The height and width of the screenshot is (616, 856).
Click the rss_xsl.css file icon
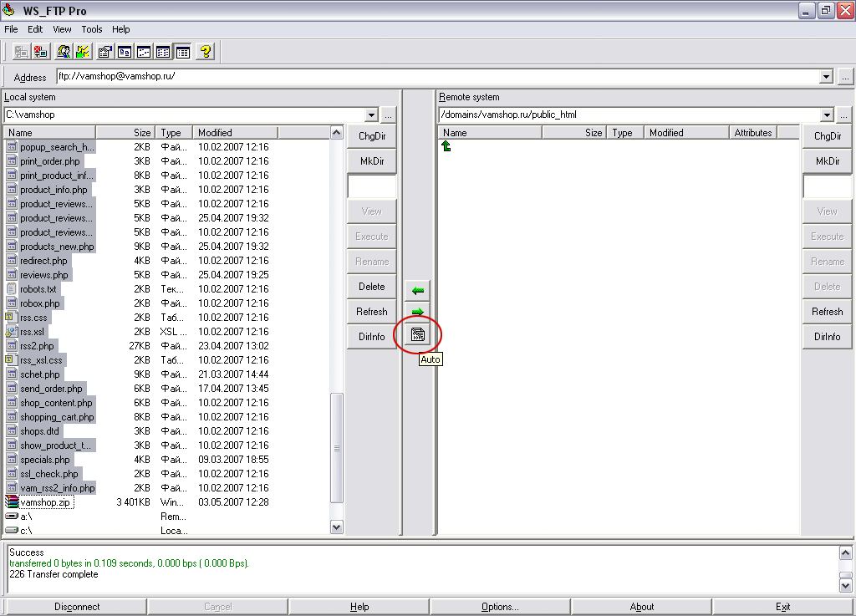(11, 359)
